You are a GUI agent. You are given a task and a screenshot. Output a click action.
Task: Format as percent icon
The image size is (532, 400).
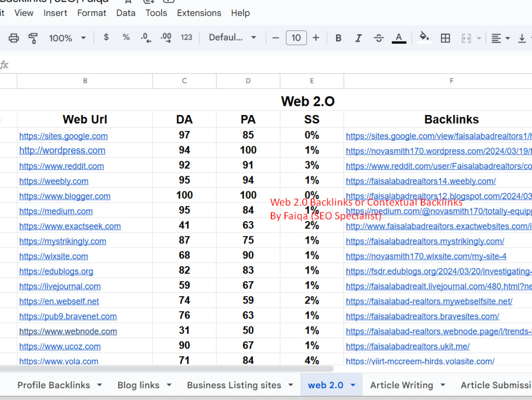click(126, 37)
